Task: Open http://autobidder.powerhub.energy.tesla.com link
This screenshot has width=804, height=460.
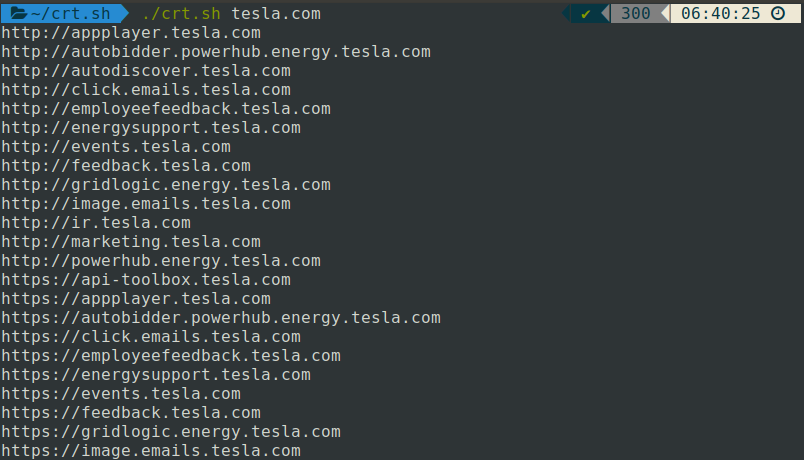Action: (x=216, y=52)
